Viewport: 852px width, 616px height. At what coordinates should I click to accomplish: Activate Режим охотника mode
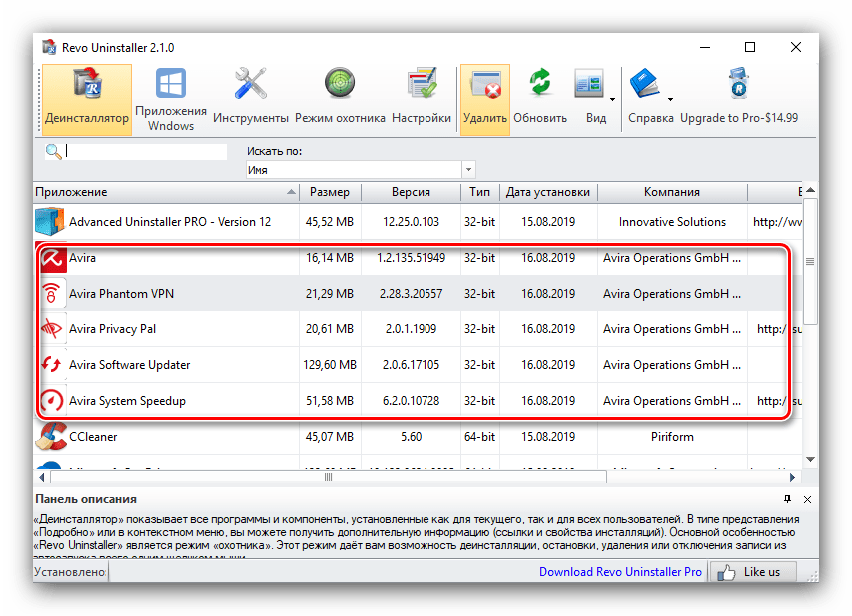(x=340, y=100)
